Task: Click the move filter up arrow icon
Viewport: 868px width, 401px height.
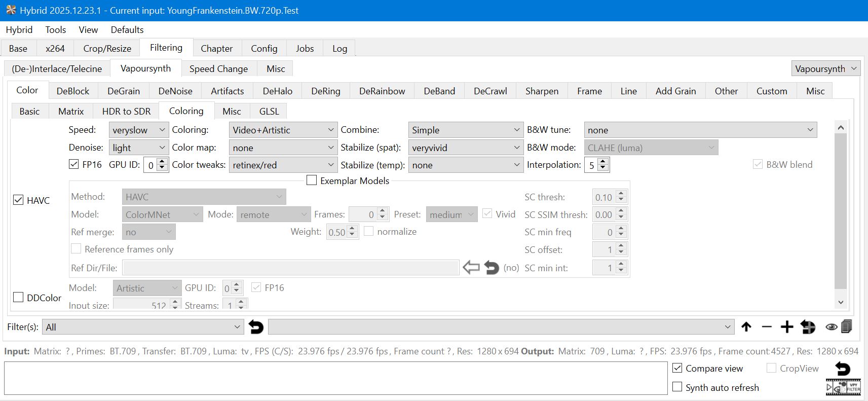Action: click(746, 327)
